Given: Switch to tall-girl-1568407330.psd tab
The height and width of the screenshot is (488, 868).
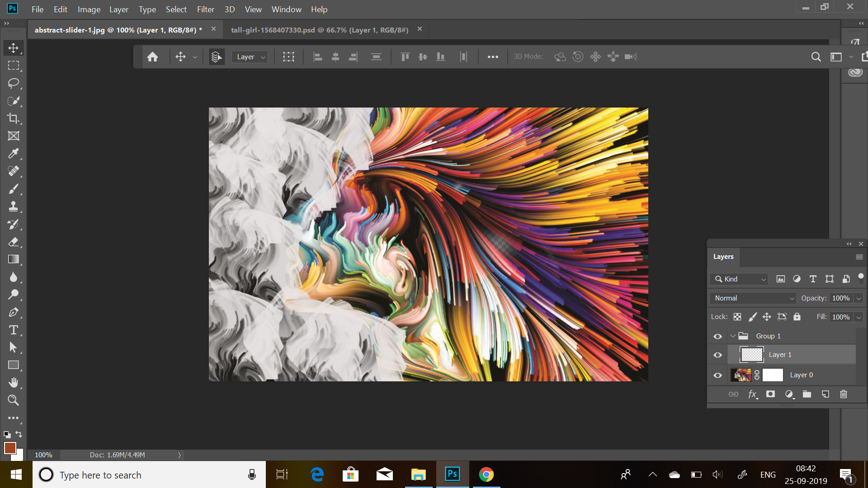Looking at the screenshot, I should click(x=319, y=30).
